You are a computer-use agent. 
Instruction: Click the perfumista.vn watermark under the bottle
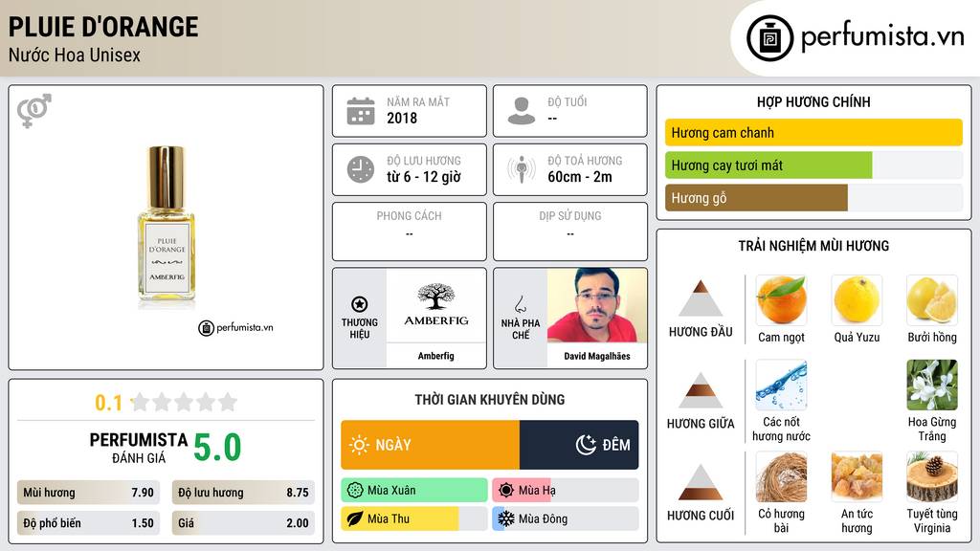tap(235, 327)
